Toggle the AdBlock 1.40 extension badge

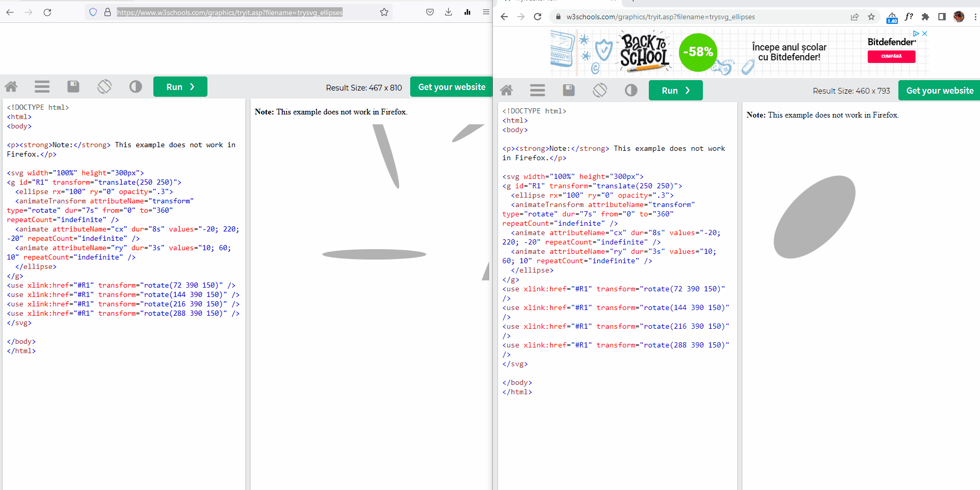tap(892, 17)
